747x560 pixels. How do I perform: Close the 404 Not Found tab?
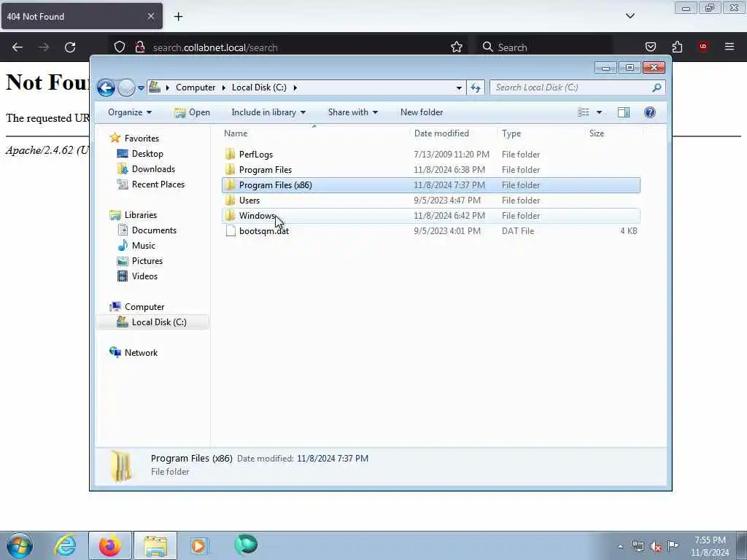(150, 16)
